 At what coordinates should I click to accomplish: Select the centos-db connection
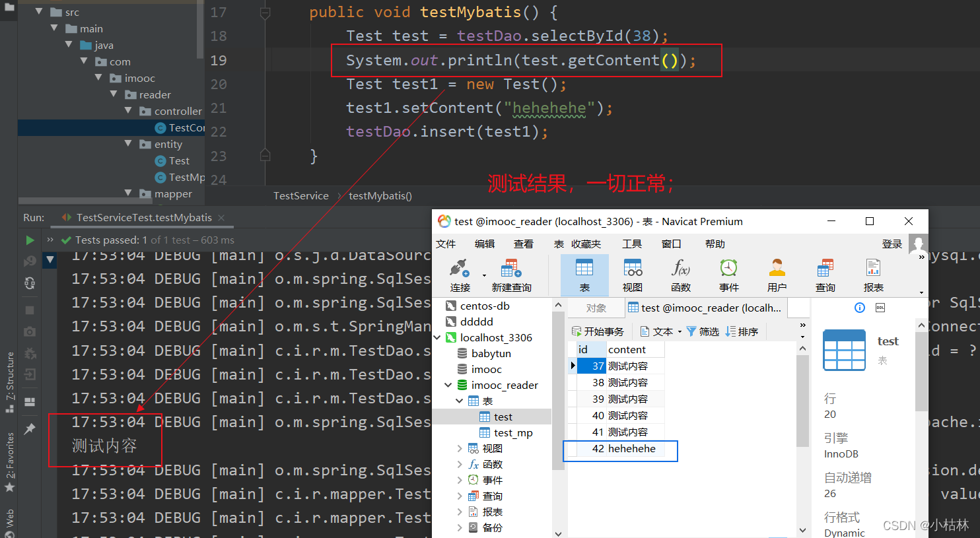[x=485, y=306]
